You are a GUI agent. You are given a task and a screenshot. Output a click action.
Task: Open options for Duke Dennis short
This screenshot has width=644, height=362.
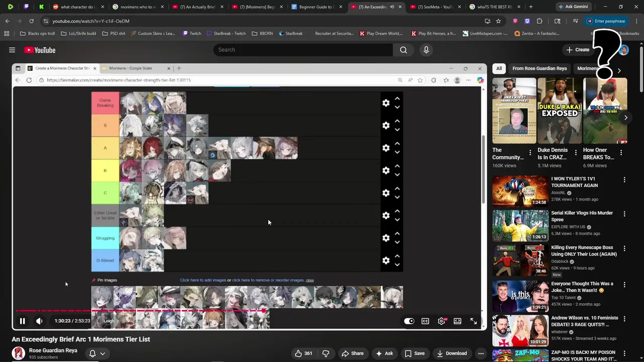click(x=575, y=152)
